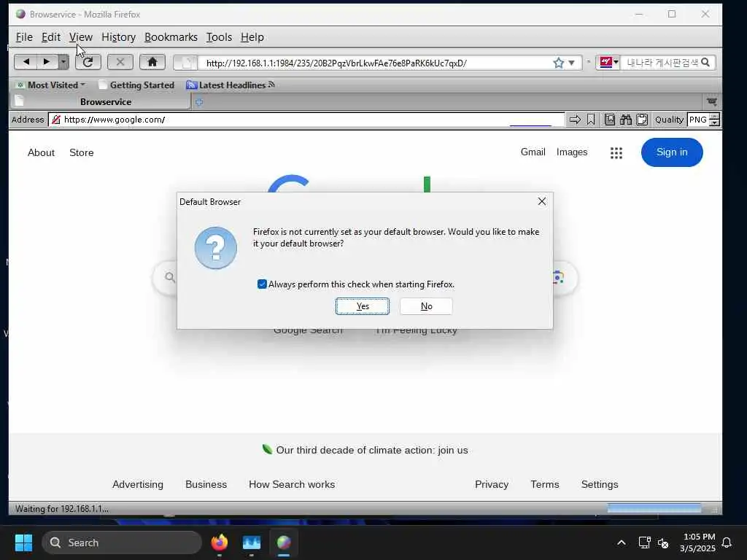Open the back/forward history dropdown
The width and height of the screenshot is (747, 560).
click(x=63, y=62)
